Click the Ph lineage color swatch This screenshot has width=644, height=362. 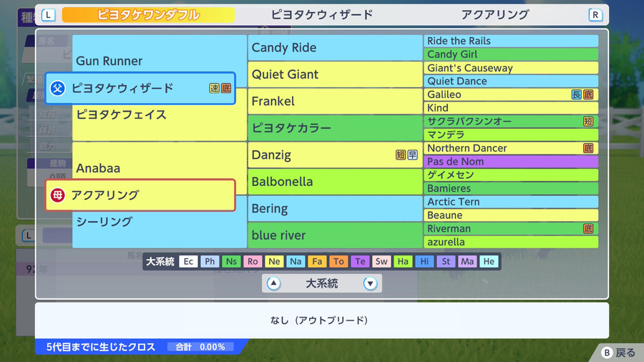pyautogui.click(x=210, y=261)
